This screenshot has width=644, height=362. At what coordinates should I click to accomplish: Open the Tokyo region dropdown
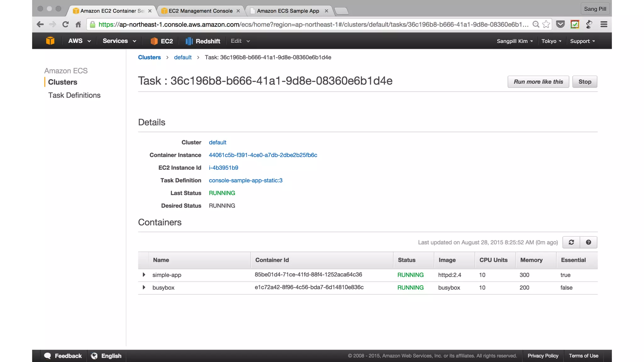(x=551, y=41)
